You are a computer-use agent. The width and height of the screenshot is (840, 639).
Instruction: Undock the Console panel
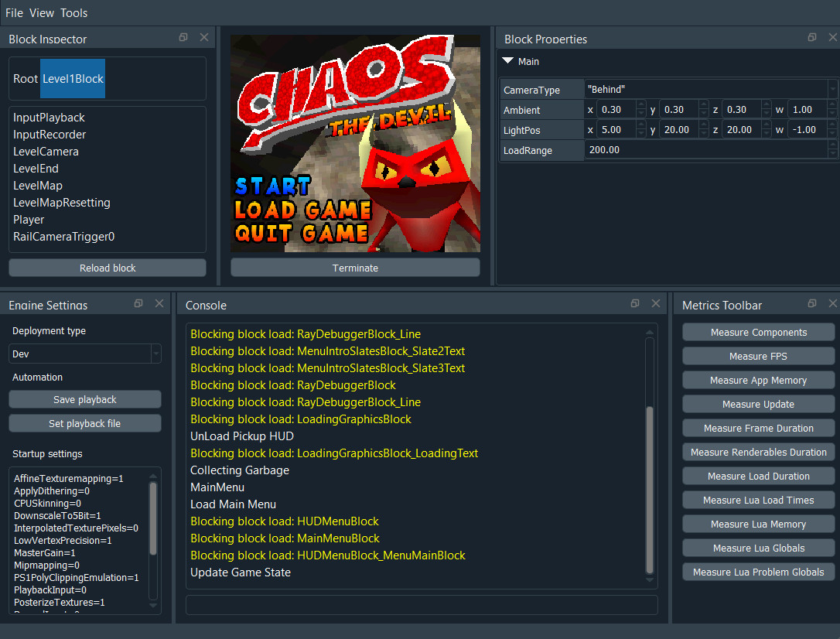tap(635, 304)
